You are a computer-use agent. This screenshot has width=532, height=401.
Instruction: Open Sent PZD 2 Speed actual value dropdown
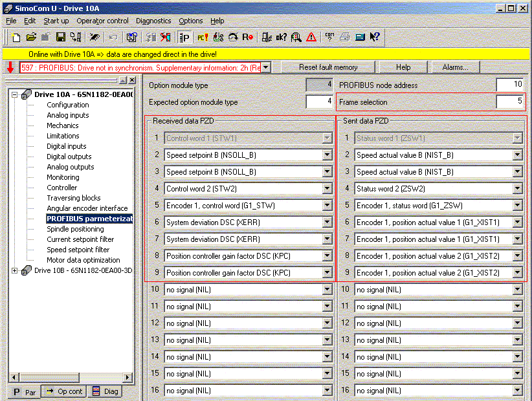[x=517, y=155]
